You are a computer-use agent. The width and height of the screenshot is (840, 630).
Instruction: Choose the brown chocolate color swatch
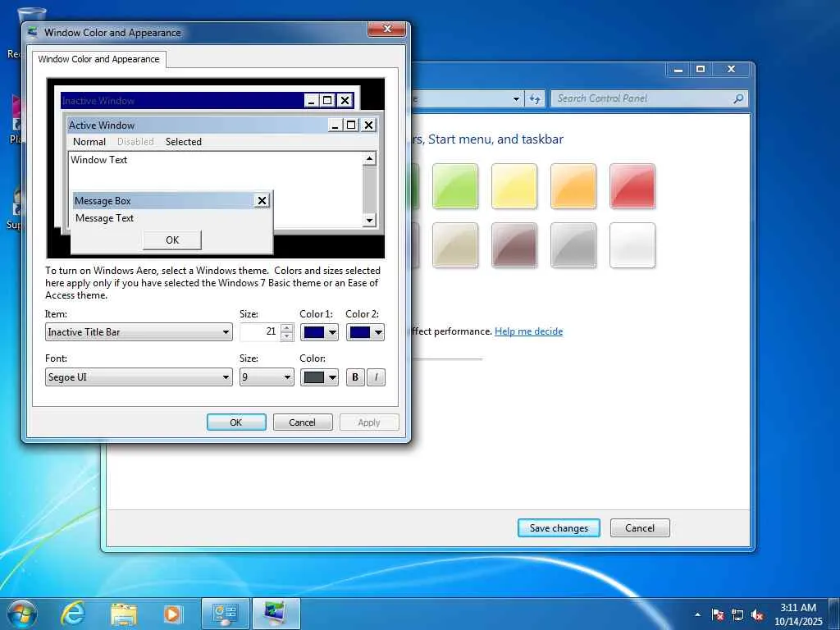(x=514, y=244)
